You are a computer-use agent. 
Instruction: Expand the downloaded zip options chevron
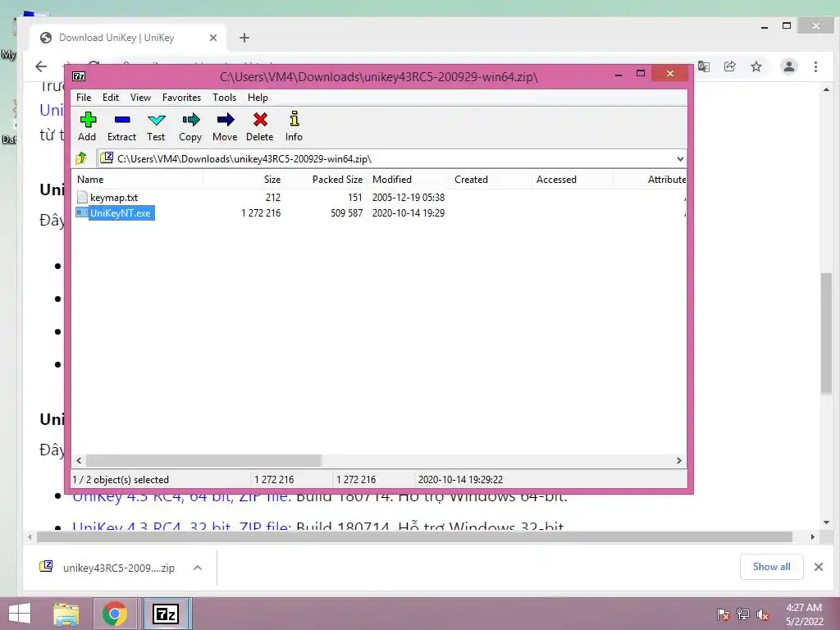point(198,568)
